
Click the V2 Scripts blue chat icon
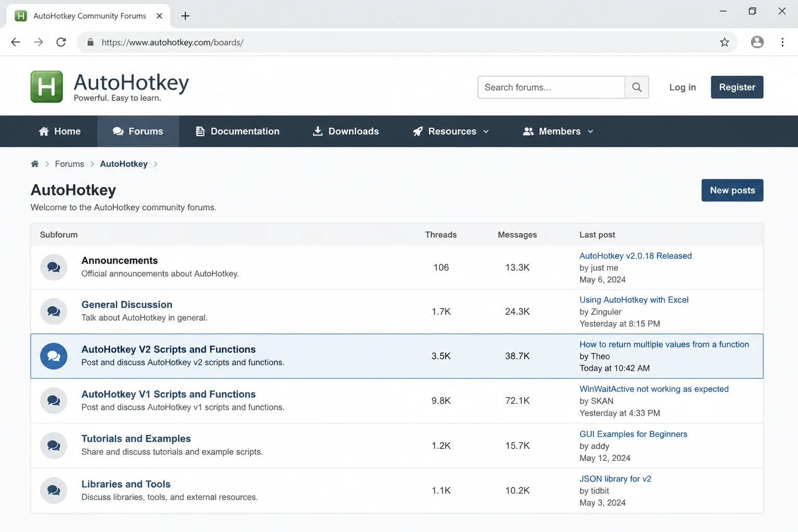54,356
